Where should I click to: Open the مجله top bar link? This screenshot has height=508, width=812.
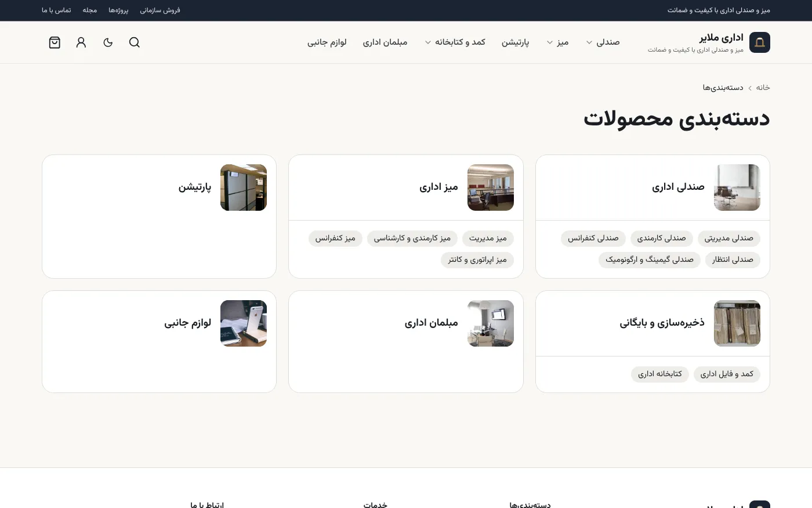click(90, 10)
